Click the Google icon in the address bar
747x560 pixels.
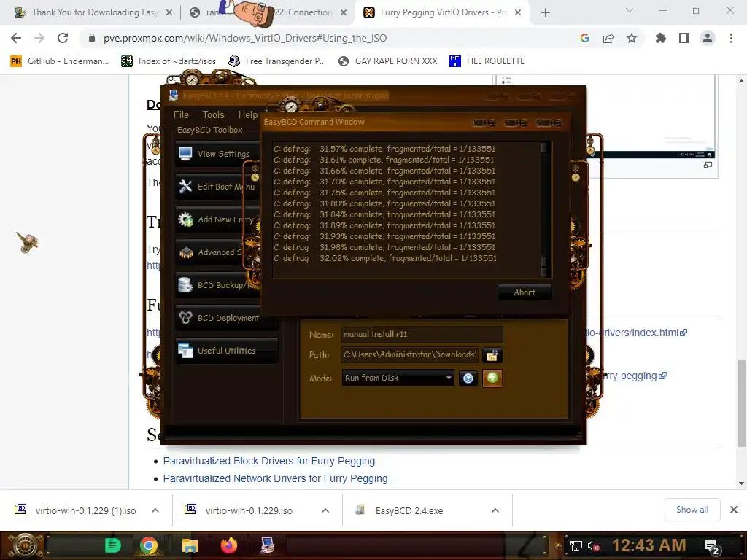(585, 38)
